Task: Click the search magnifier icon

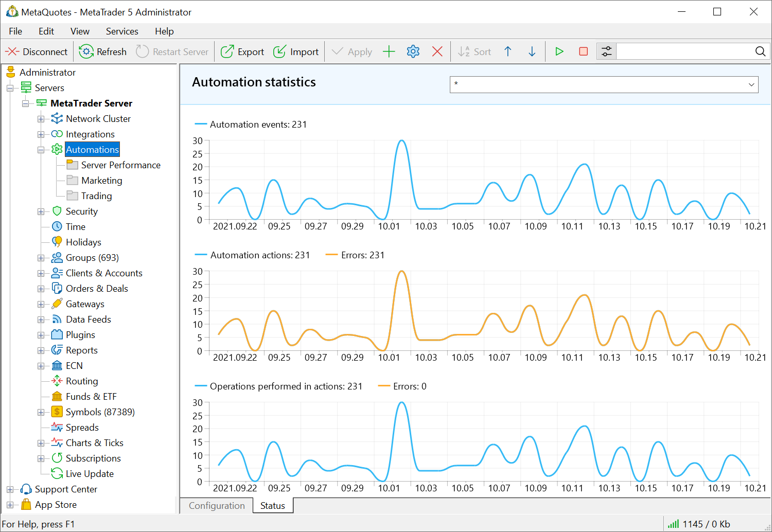Action: point(760,51)
